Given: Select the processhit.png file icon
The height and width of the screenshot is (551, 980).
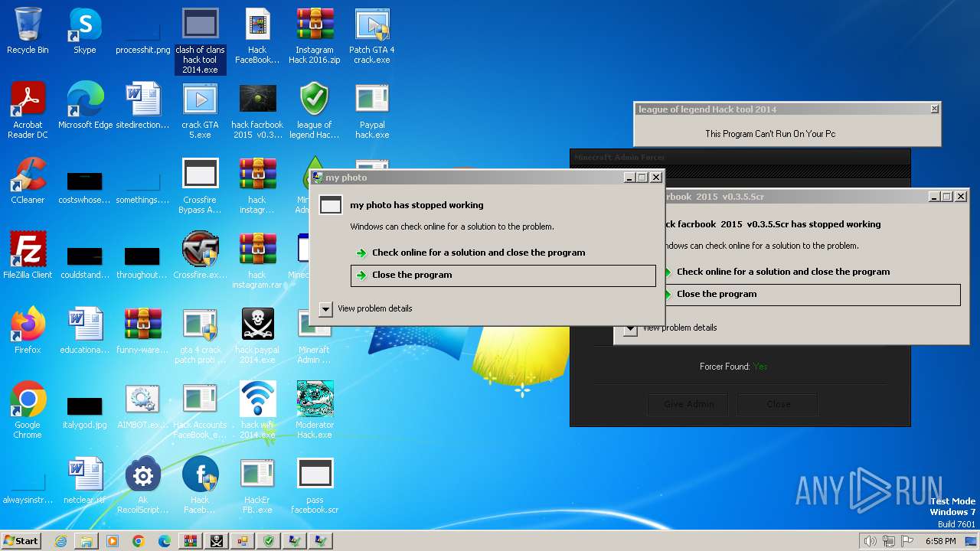Looking at the screenshot, I should 142,33.
